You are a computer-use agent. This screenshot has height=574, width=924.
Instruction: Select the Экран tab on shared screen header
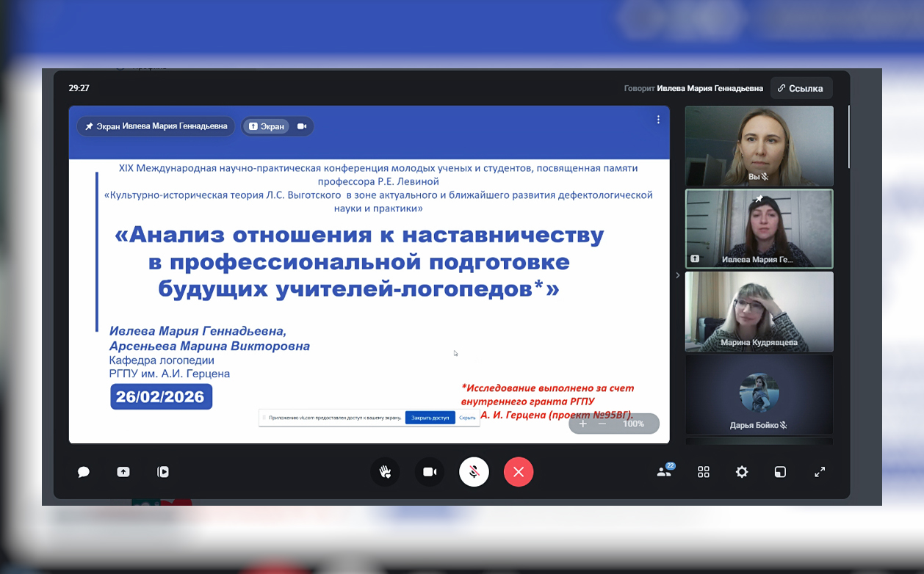click(267, 126)
